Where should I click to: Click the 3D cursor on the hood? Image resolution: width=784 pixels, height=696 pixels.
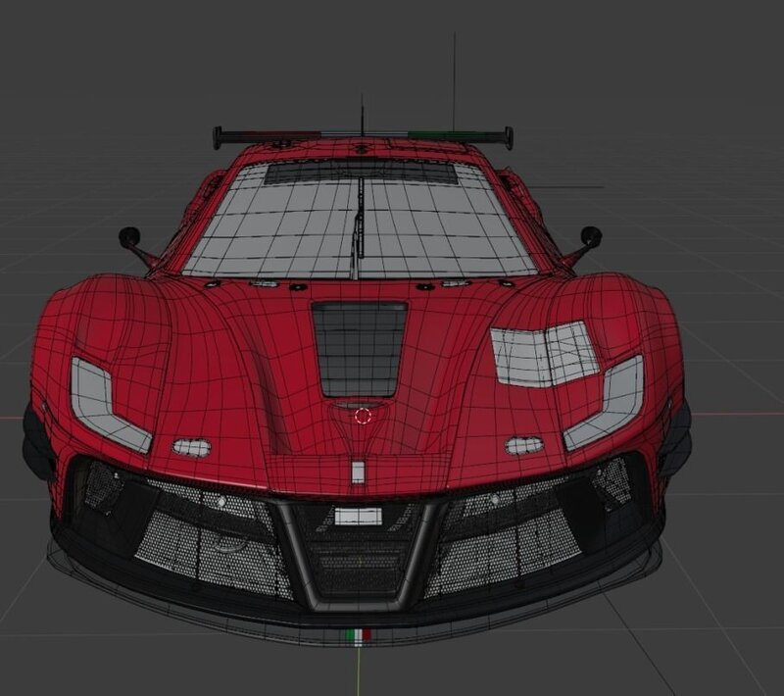[363, 416]
